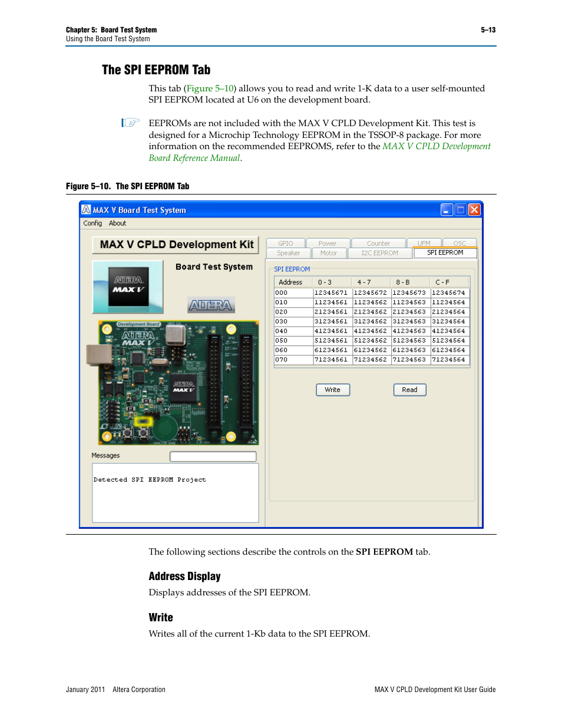Switch to the UFM tab

click(x=424, y=243)
